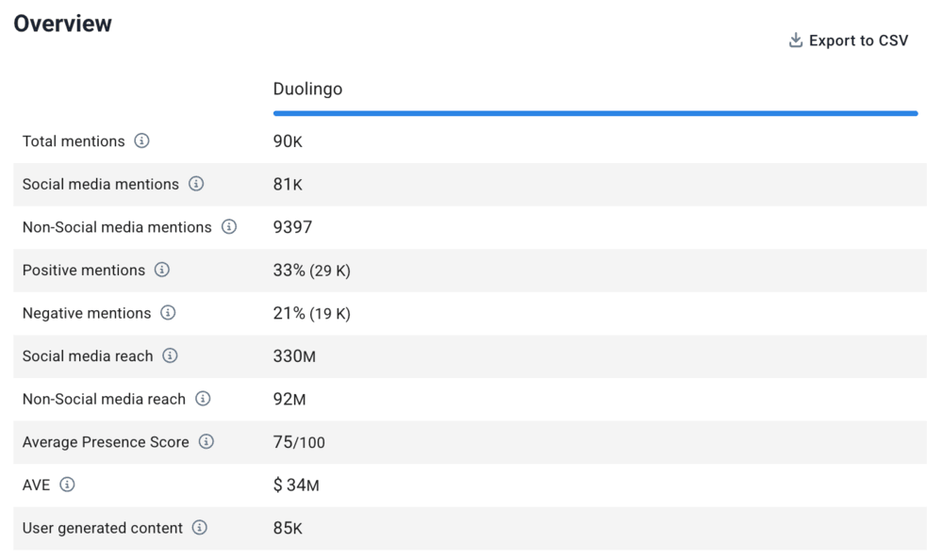Click the info icon for Non-Social media reach

(x=203, y=399)
